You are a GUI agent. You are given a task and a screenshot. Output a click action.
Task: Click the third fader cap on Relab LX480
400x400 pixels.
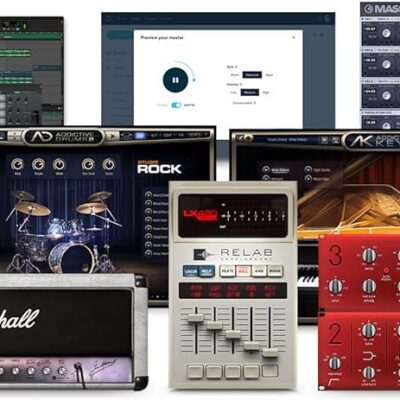tap(233, 334)
